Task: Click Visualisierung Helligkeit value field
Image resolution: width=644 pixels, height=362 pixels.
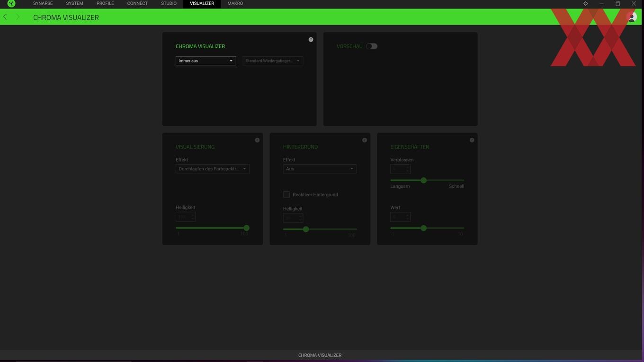Action: click(x=186, y=217)
